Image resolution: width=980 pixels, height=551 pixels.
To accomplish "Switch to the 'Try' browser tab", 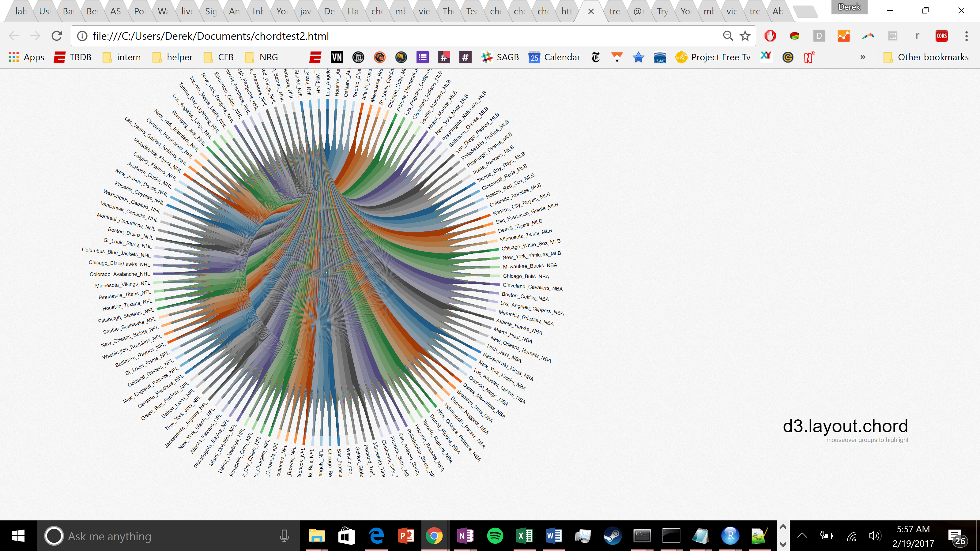I will click(662, 11).
